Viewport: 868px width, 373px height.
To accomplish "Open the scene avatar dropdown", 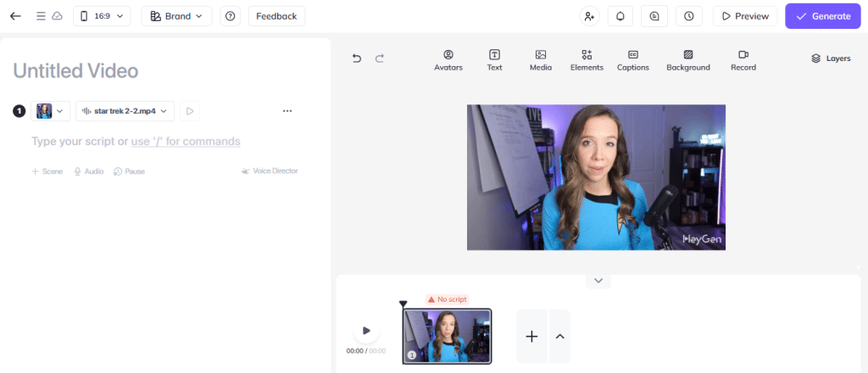I will tap(51, 111).
